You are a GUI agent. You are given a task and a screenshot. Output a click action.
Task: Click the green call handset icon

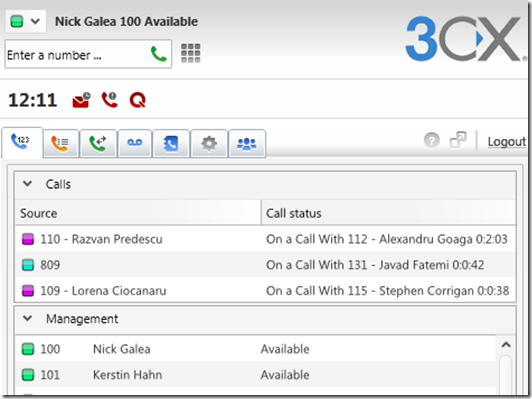tap(158, 54)
